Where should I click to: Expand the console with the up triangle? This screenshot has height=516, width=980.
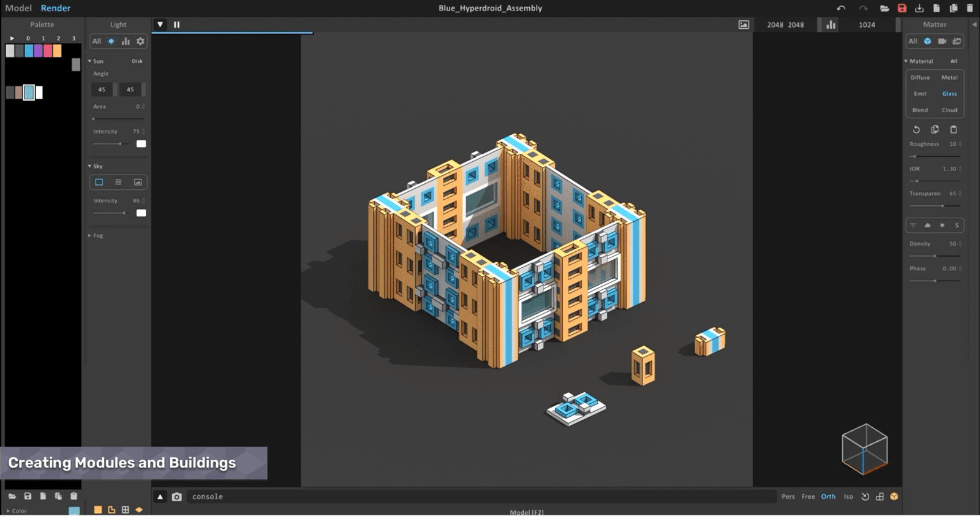pos(160,496)
